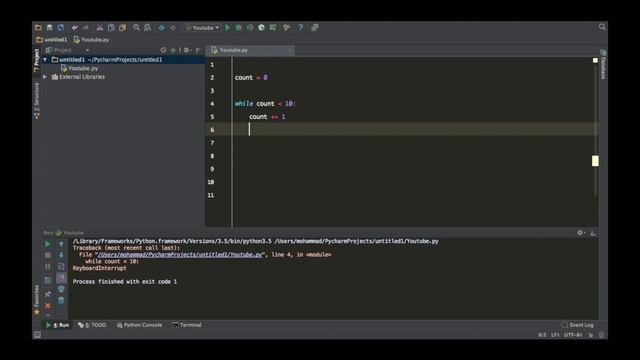This screenshot has height=360, width=640.
Task: Clear All output with the trash icon
Action: (x=61, y=300)
